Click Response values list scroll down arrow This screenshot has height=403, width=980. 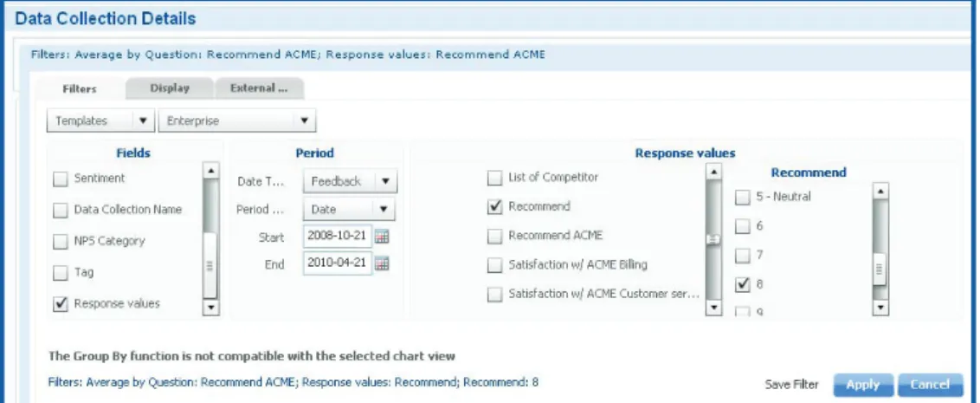pos(713,308)
